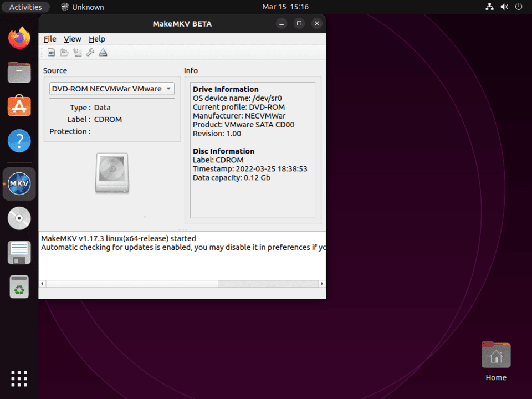Open the Help question-mark app in the dock

pyautogui.click(x=19, y=141)
